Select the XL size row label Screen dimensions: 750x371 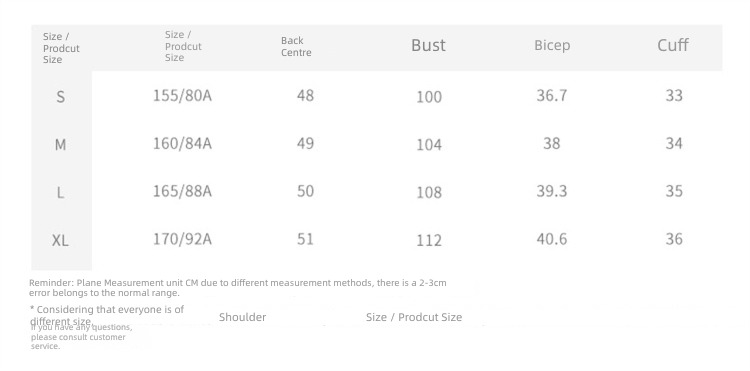pyautogui.click(x=60, y=240)
